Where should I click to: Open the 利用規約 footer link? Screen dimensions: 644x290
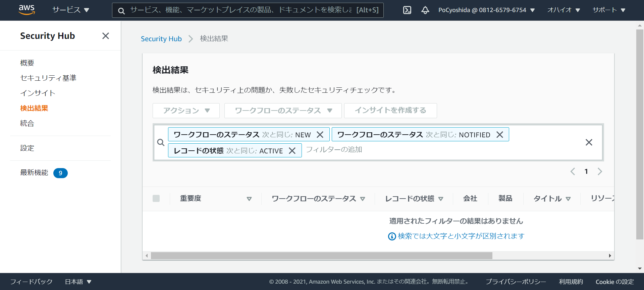[x=571, y=282]
